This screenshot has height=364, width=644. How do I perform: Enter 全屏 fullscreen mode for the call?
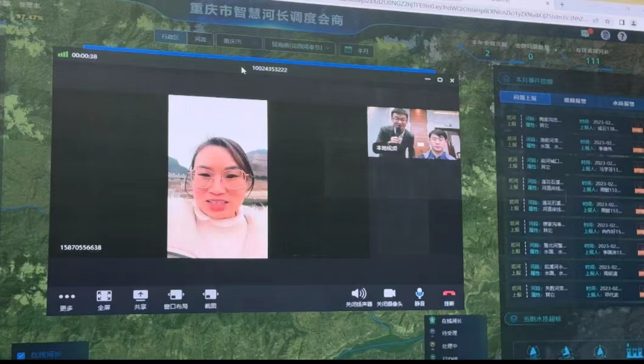coord(104,296)
